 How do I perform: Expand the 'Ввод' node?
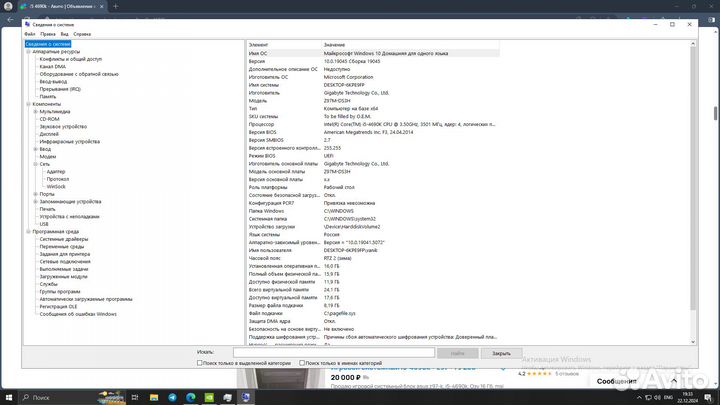click(x=35, y=149)
